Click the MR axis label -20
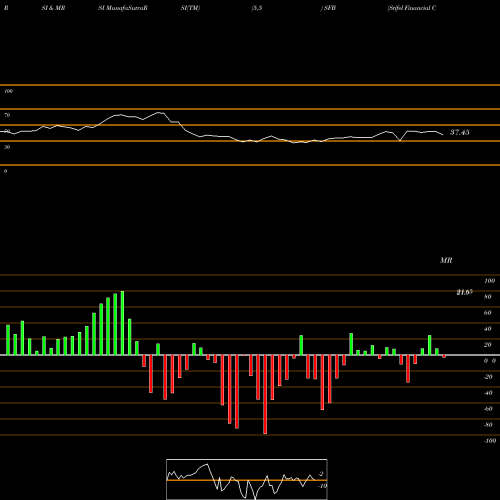Image resolution: width=500 pixels, height=500 pixels. pyautogui.click(x=488, y=377)
